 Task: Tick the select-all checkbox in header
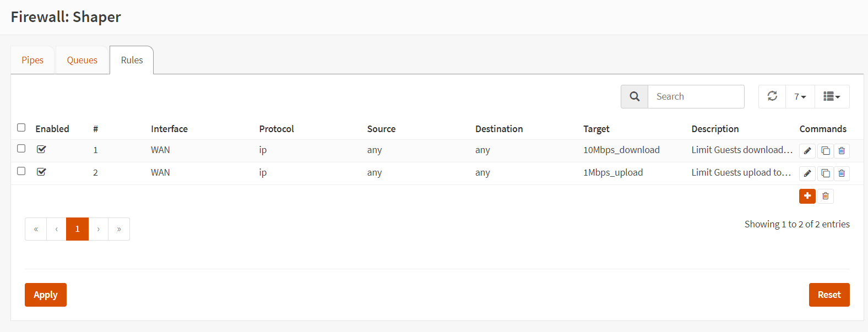coord(21,128)
